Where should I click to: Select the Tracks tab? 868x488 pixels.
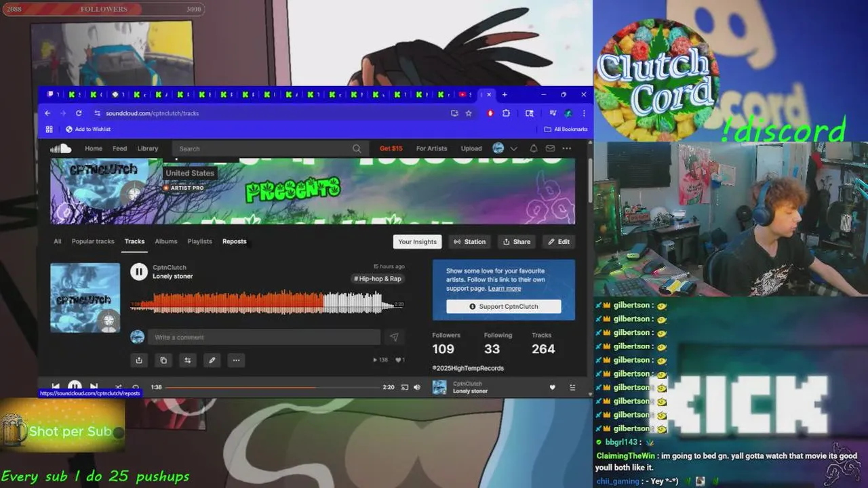tap(134, 241)
